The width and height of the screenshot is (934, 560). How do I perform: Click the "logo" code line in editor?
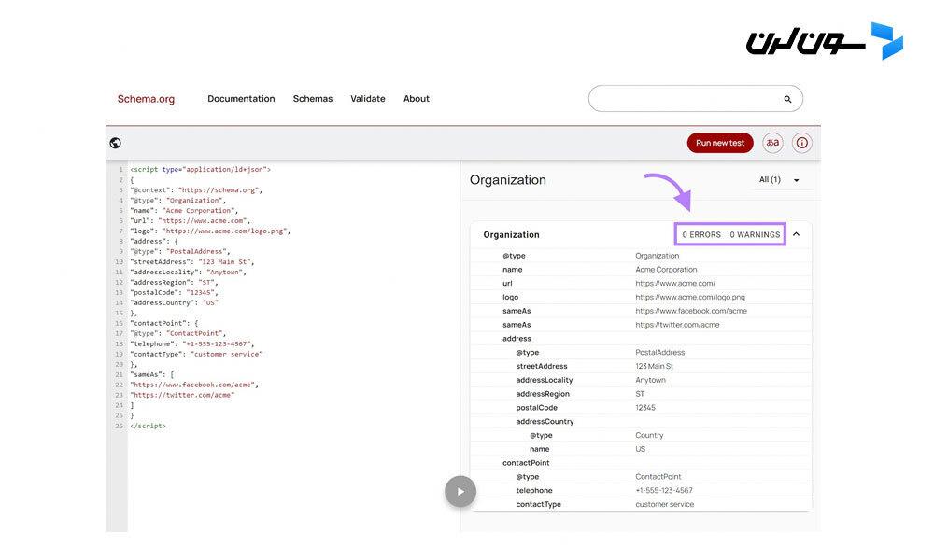pyautogui.click(x=210, y=231)
